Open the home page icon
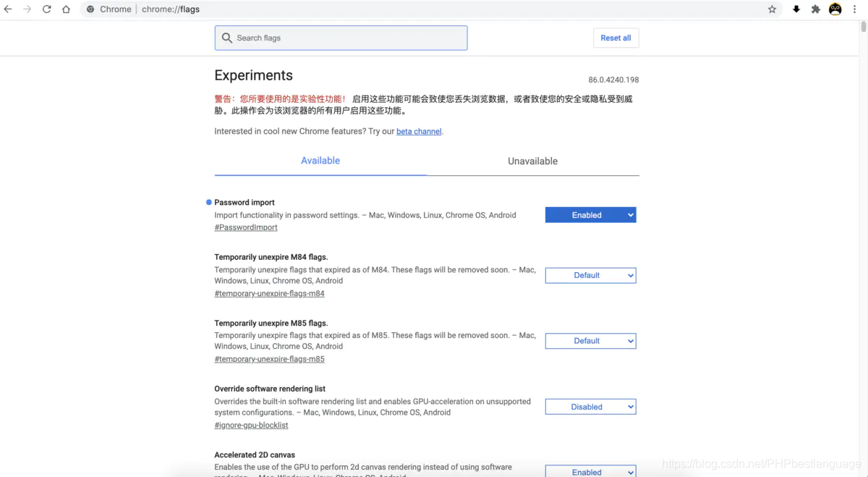 (x=67, y=9)
